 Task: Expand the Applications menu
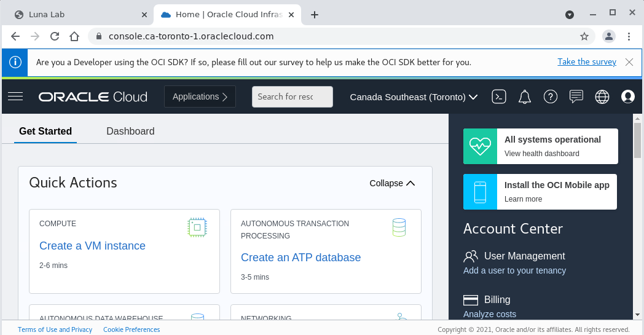200,97
